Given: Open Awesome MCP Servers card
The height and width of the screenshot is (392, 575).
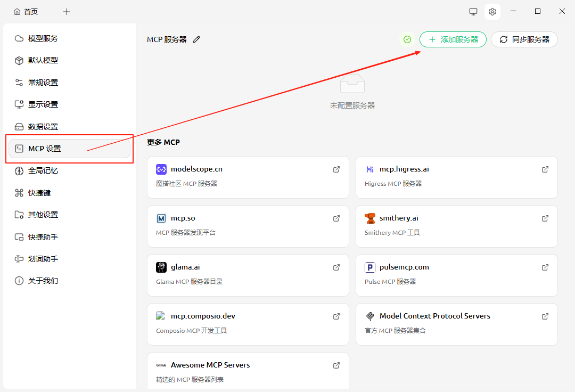Looking at the screenshot, I should coord(248,371).
